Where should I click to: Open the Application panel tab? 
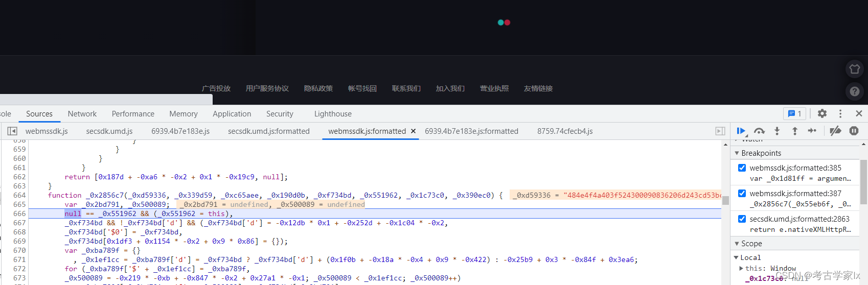[232, 114]
